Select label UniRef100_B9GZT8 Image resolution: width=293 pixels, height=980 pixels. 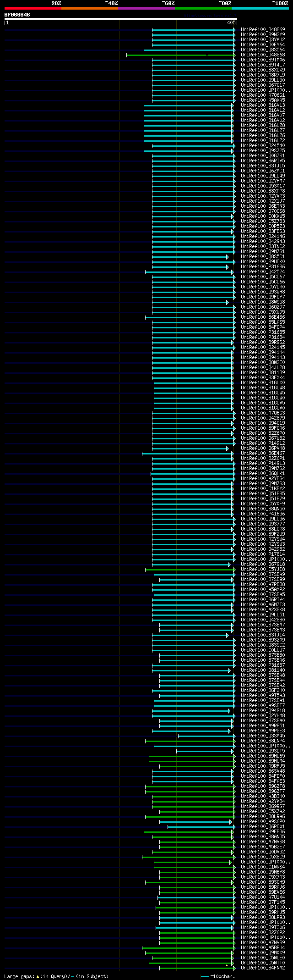coord(263,786)
